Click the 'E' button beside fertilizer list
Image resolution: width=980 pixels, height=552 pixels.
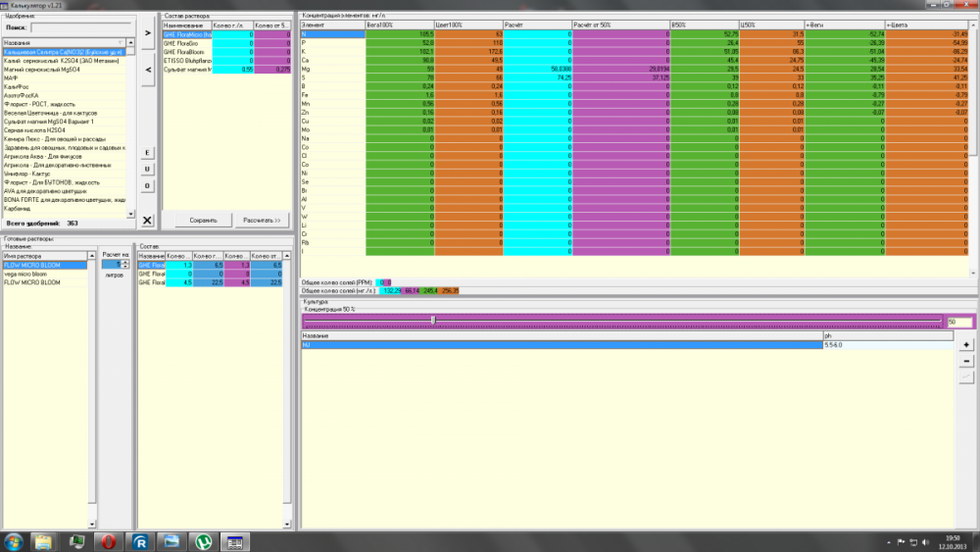148,153
